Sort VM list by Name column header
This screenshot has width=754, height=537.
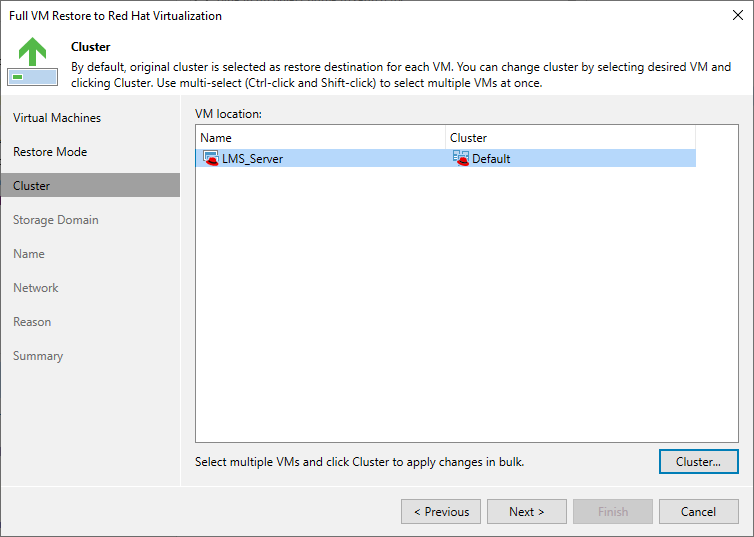(x=320, y=138)
